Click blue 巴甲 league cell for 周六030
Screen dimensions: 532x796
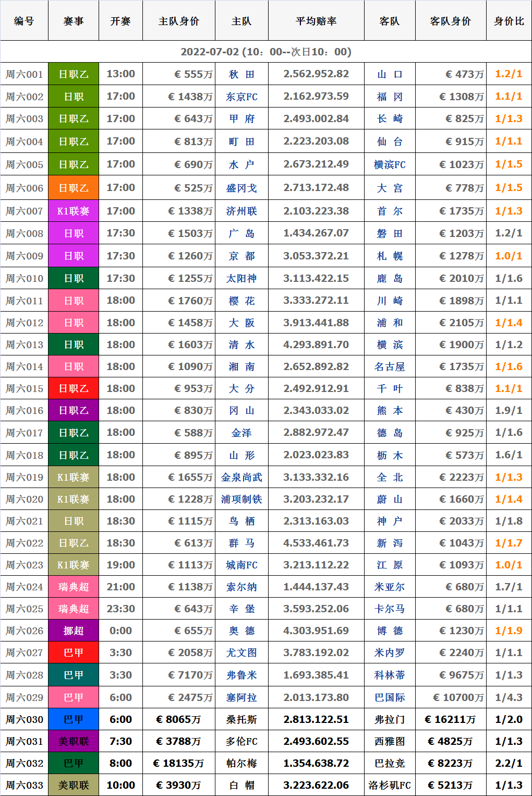pos(74,719)
